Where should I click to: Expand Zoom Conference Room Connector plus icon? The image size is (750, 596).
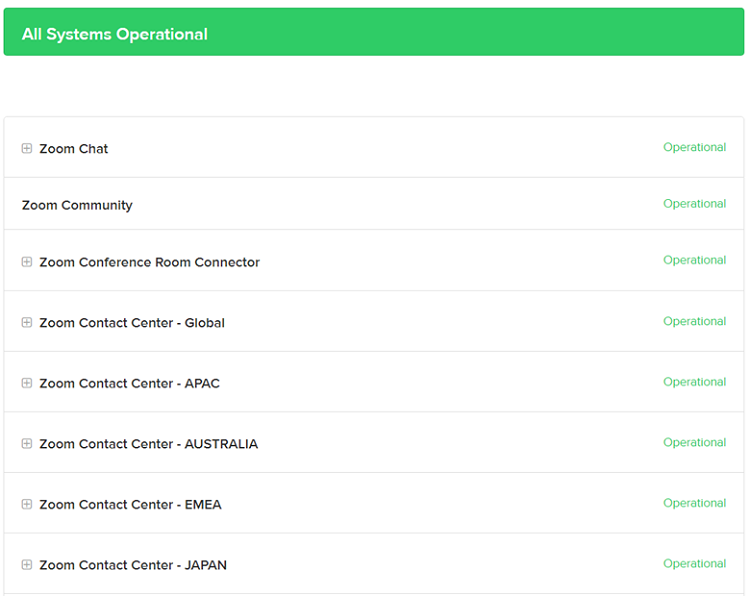click(27, 262)
